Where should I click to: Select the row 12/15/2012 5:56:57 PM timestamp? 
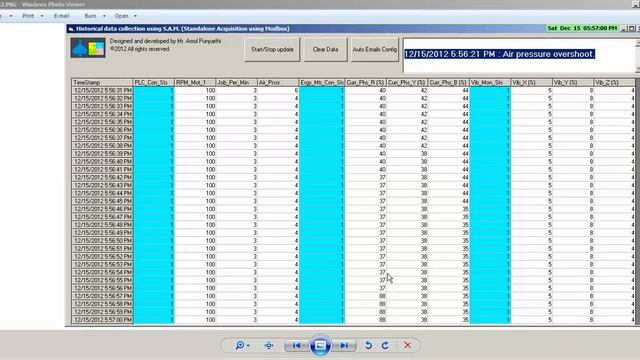[102, 296]
